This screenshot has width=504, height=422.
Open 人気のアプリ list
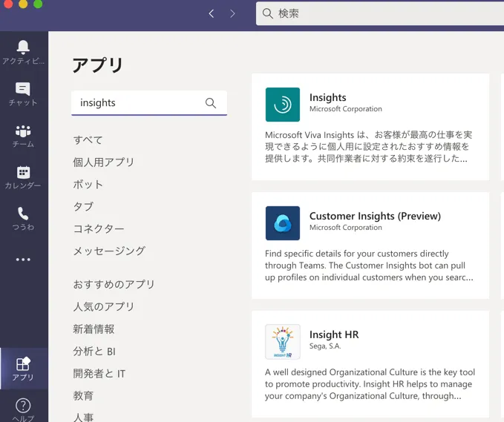(103, 307)
